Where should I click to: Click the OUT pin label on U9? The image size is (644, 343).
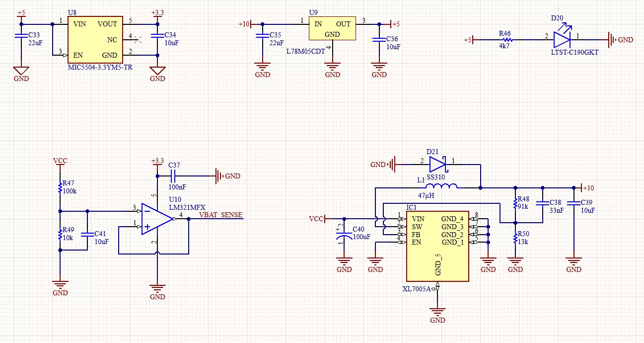click(x=343, y=24)
